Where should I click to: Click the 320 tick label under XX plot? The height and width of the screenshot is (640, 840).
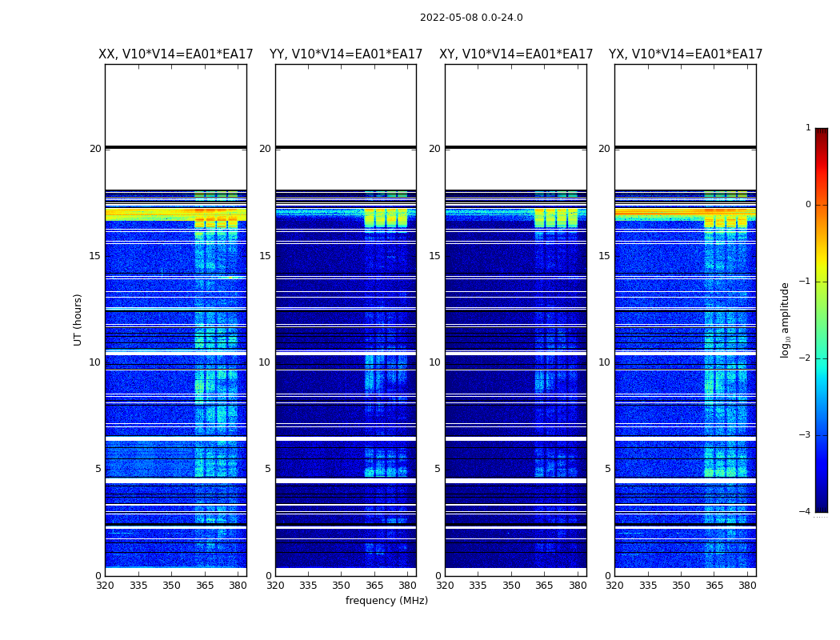(x=105, y=586)
